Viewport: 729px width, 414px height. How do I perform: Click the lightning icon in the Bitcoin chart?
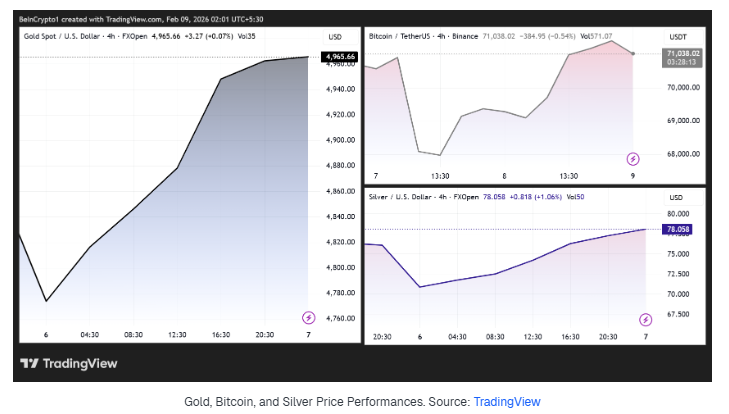(x=633, y=158)
